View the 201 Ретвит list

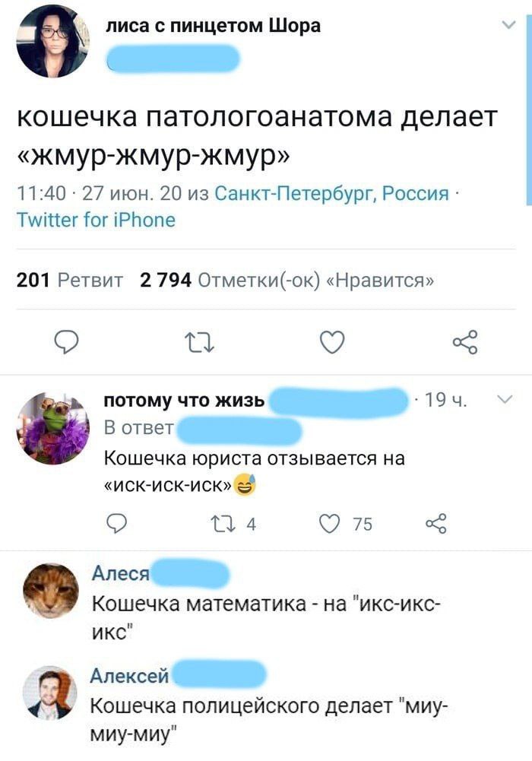[70, 280]
